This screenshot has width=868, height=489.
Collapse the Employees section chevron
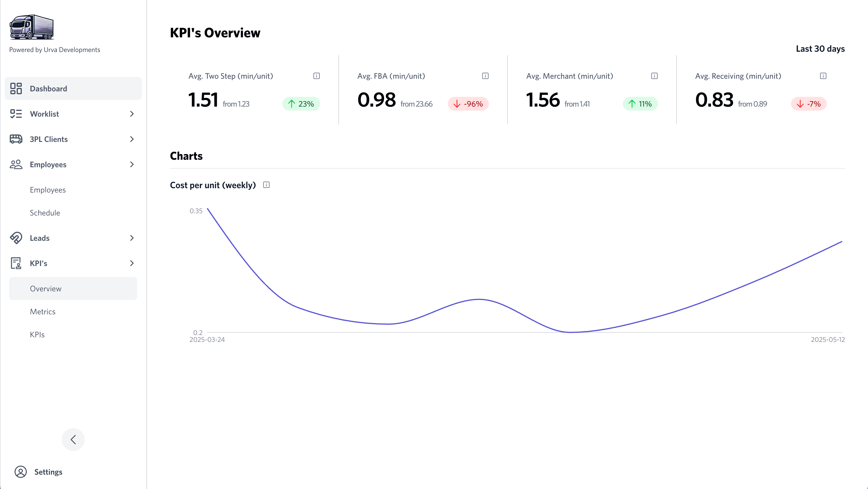point(132,165)
